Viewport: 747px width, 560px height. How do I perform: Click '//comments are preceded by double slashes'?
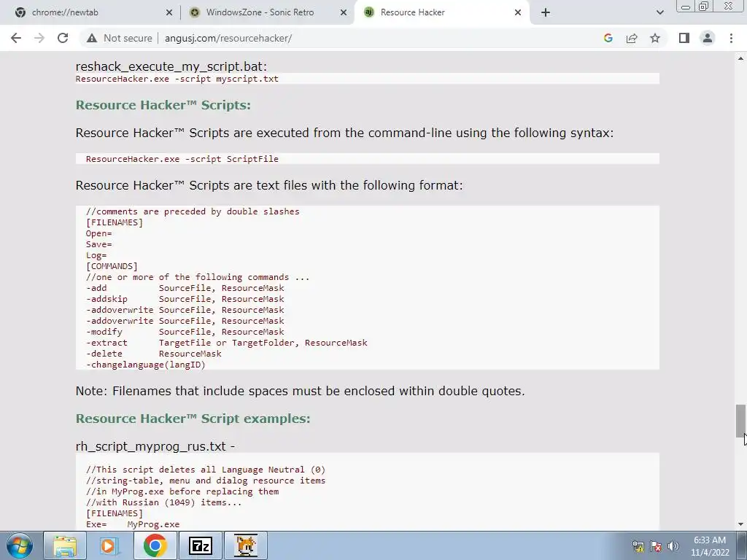click(x=193, y=211)
